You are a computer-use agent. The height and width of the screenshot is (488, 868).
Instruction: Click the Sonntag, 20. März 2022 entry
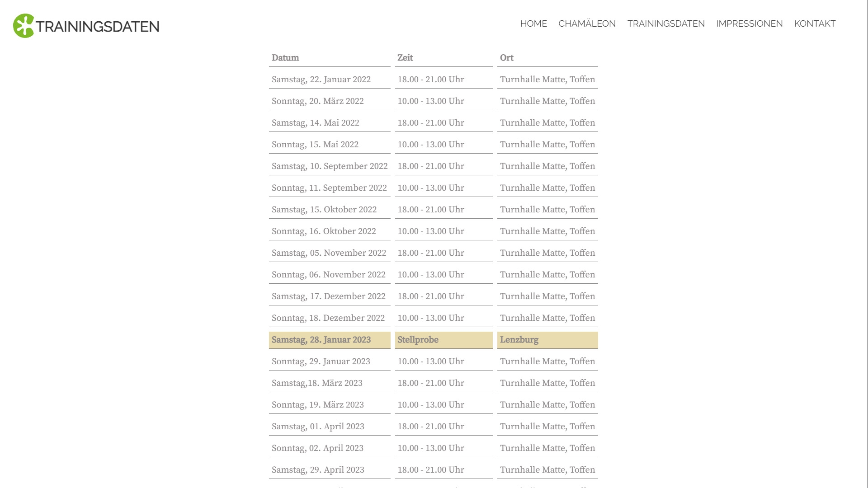pos(317,101)
